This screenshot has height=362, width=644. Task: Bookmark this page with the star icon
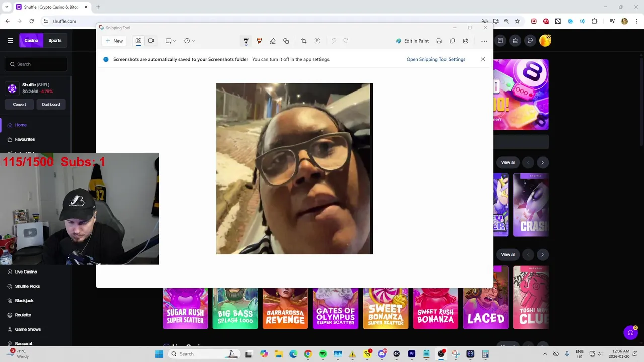517,21
